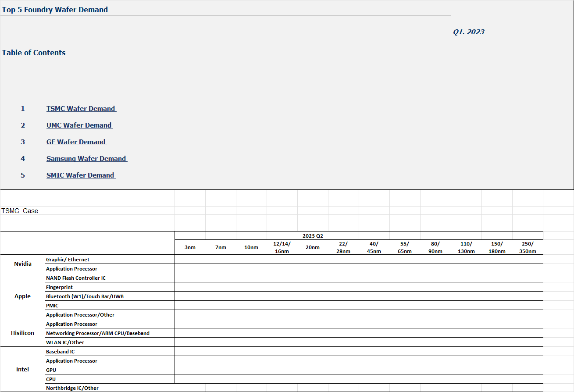The width and height of the screenshot is (574, 392).
Task: Select the Hisilicon customer cell
Action: tap(23, 333)
